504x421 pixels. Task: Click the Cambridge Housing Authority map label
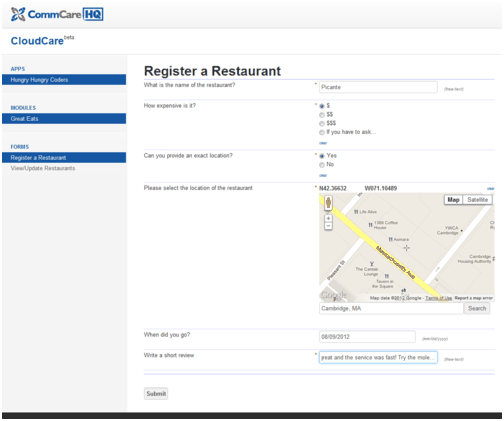(475, 259)
